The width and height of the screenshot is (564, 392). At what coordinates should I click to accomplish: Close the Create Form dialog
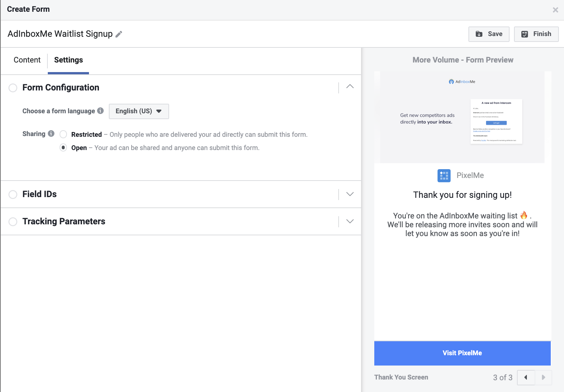click(556, 10)
